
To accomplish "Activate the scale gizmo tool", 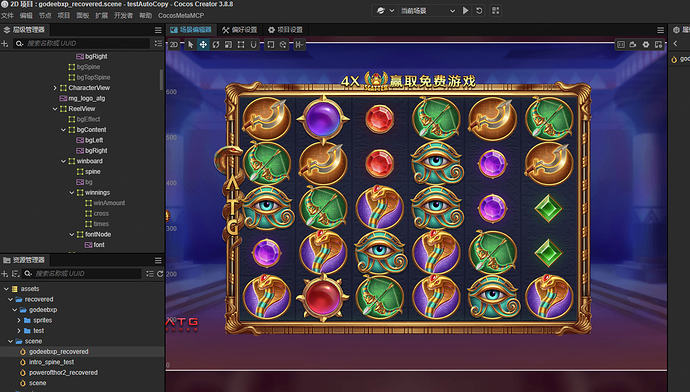I will [228, 44].
